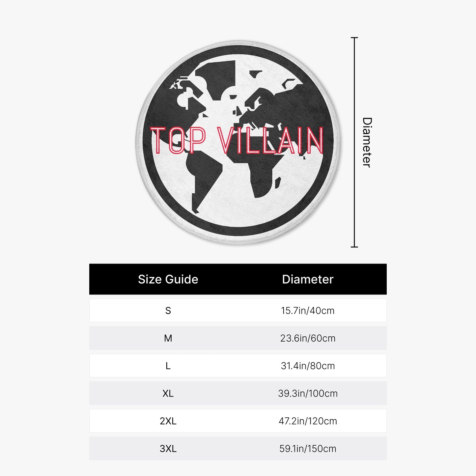This screenshot has width=476, height=476.
Task: Select the S size row label
Action: pyautogui.click(x=168, y=311)
